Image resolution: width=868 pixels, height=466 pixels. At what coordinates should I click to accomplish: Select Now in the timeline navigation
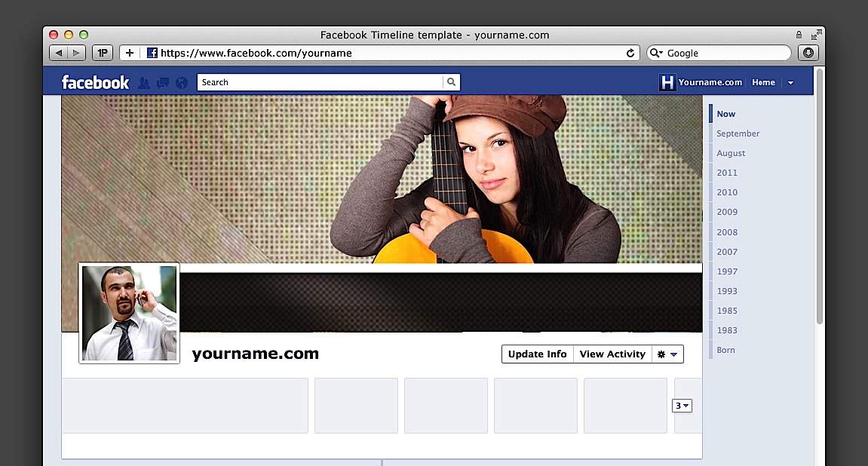pos(725,114)
